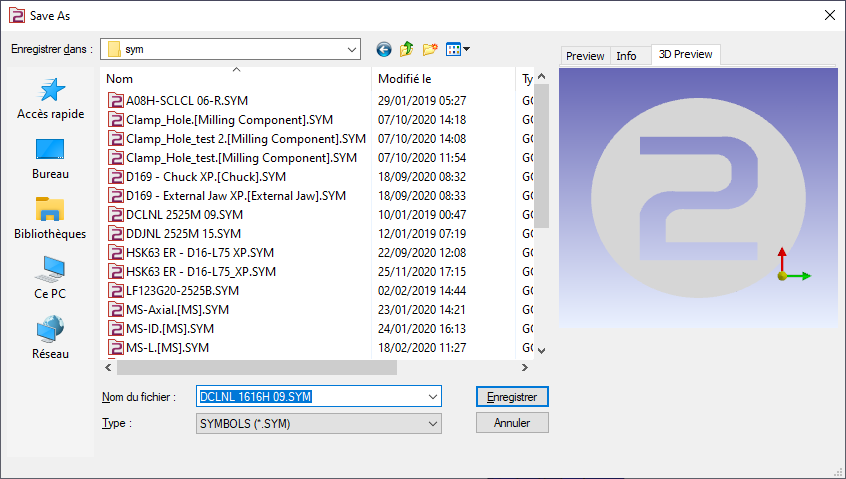Screen dimensions: 846x479
Task: Click the file name input field
Action: tap(310, 397)
